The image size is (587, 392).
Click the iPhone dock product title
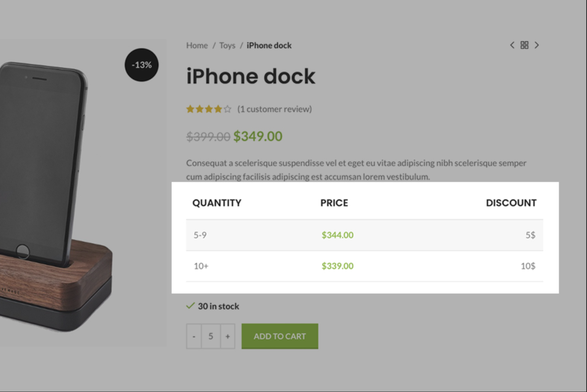click(x=251, y=76)
